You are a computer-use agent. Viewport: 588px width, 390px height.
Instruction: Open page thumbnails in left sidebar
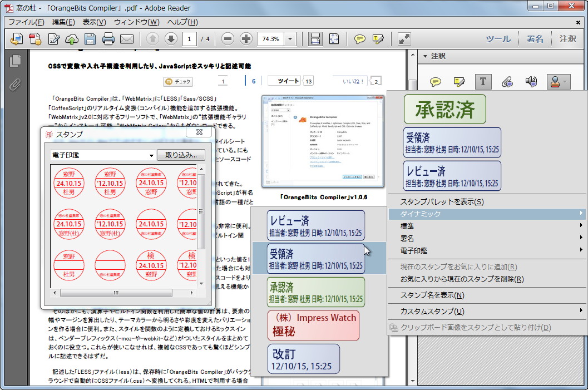click(15, 61)
